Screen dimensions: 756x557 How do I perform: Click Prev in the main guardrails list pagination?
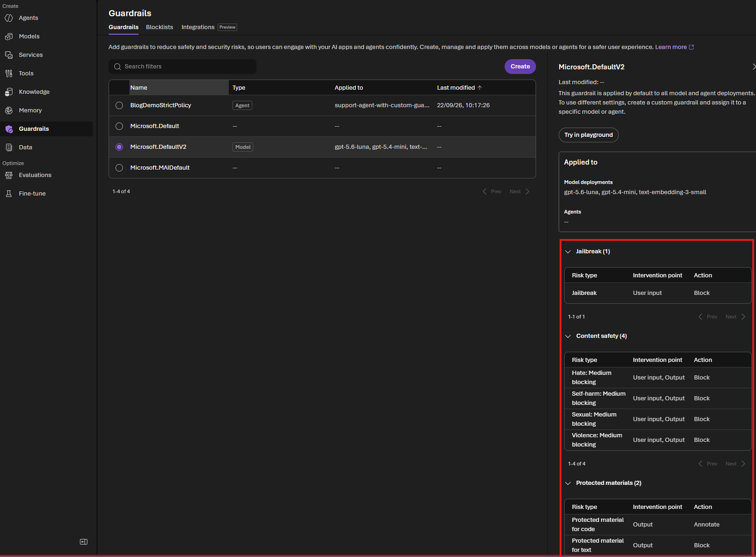492,191
